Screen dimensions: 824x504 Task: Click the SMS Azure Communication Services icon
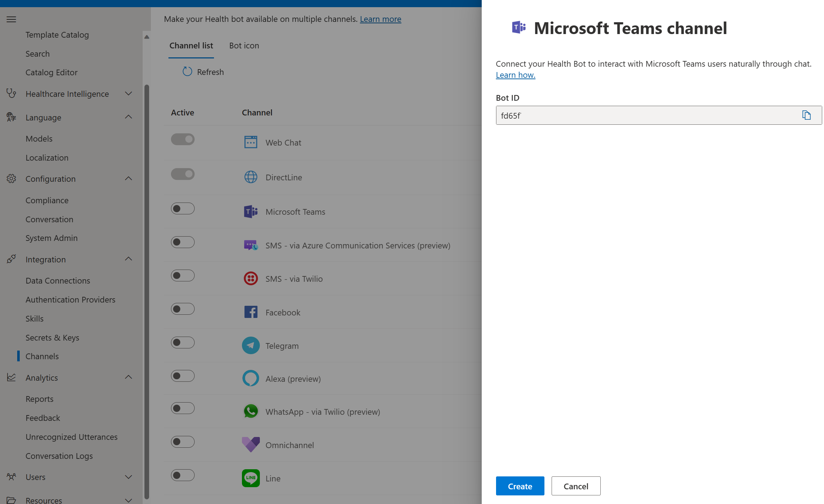251,245
